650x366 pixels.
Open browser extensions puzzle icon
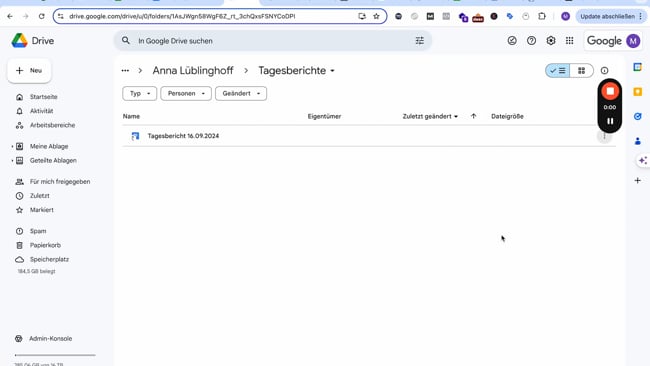coord(542,16)
